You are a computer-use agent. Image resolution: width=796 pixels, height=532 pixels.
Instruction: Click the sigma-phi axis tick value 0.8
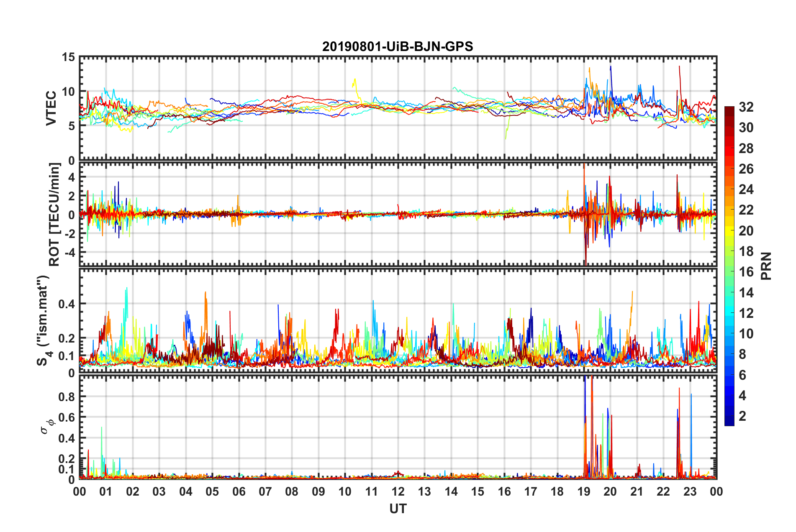(x=67, y=396)
